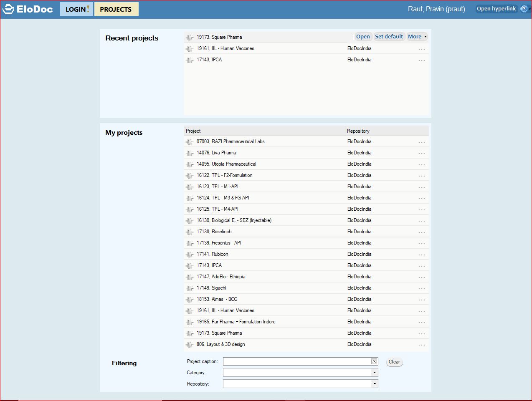Switch to the LOGIN tab

coord(76,9)
